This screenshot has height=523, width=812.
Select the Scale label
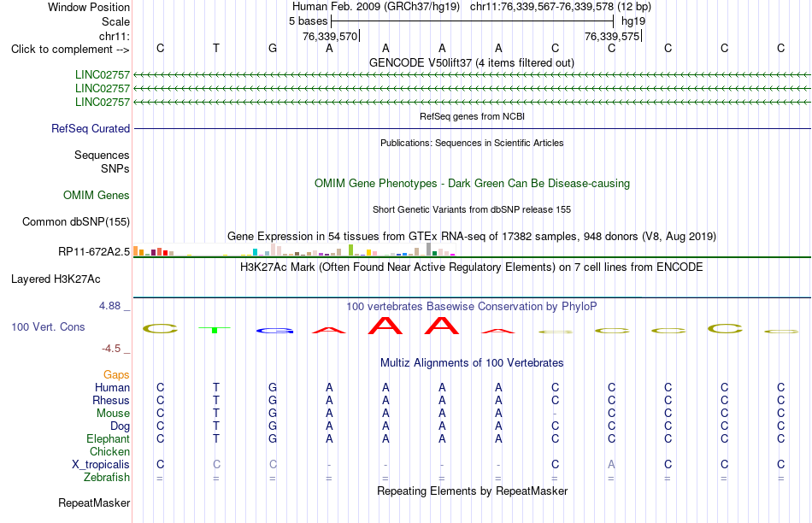pos(115,21)
